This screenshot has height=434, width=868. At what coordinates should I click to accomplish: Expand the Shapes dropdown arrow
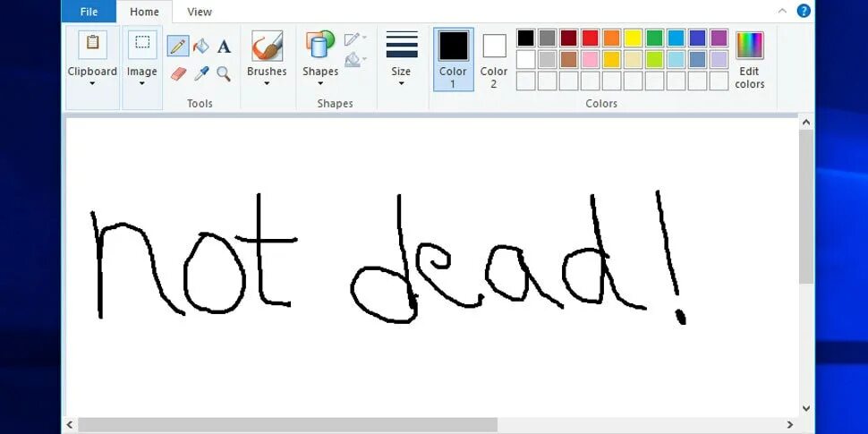(x=320, y=84)
